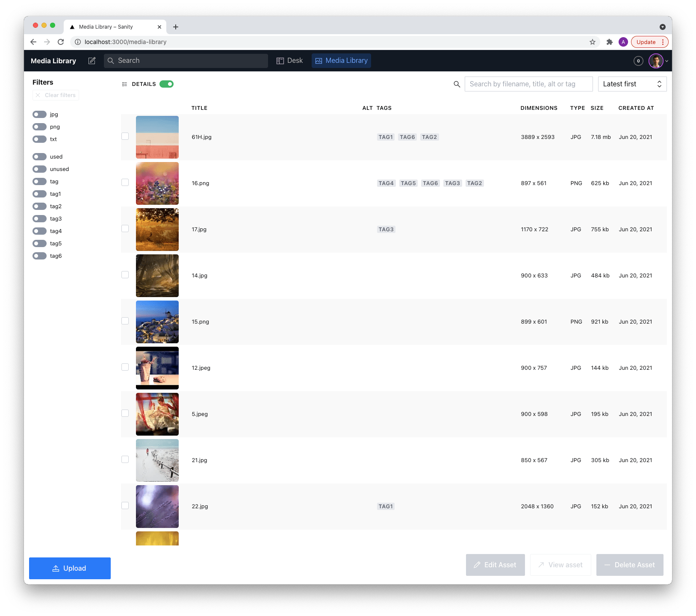Viewport: 696px width, 616px height.
Task: Click the user avatar in the navbar
Action: coord(656,61)
